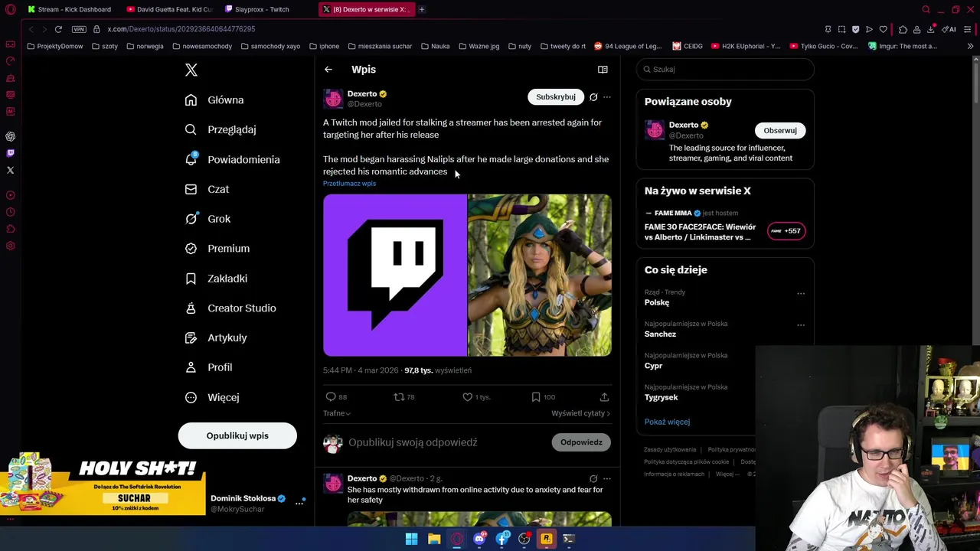Show more bookmarks with the double chevron
This screenshot has width=980, height=551.
[x=970, y=46]
